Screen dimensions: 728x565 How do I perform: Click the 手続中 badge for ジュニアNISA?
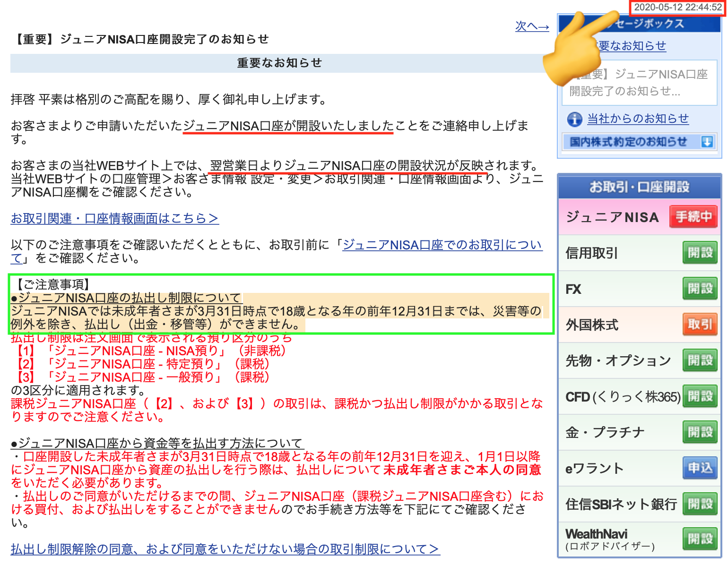tap(693, 216)
